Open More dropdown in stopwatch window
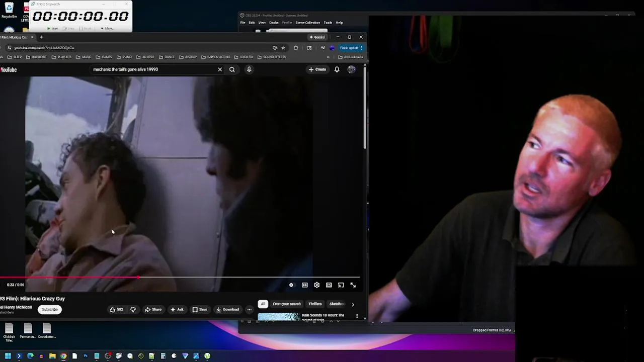 pyautogui.click(x=107, y=28)
